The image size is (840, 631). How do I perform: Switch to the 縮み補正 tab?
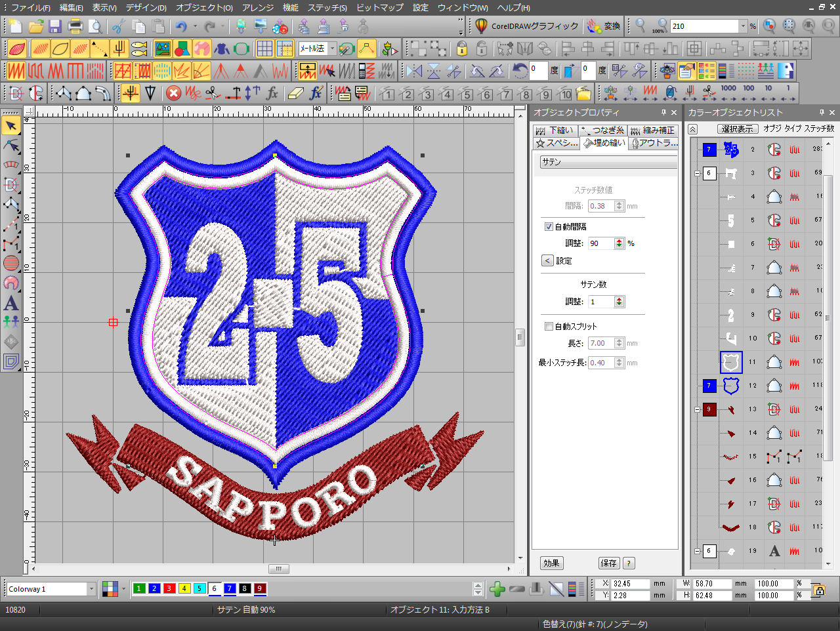point(653,131)
